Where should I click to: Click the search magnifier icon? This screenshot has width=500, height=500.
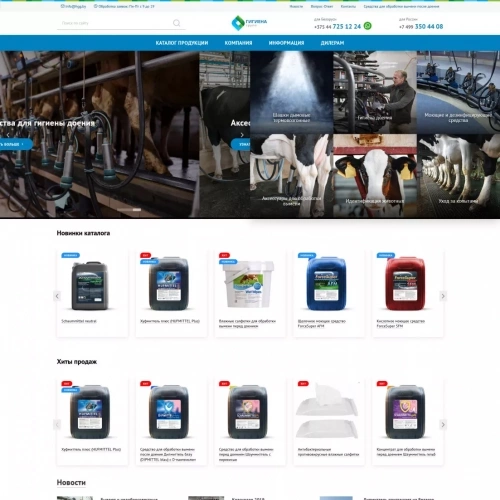pos(177,23)
